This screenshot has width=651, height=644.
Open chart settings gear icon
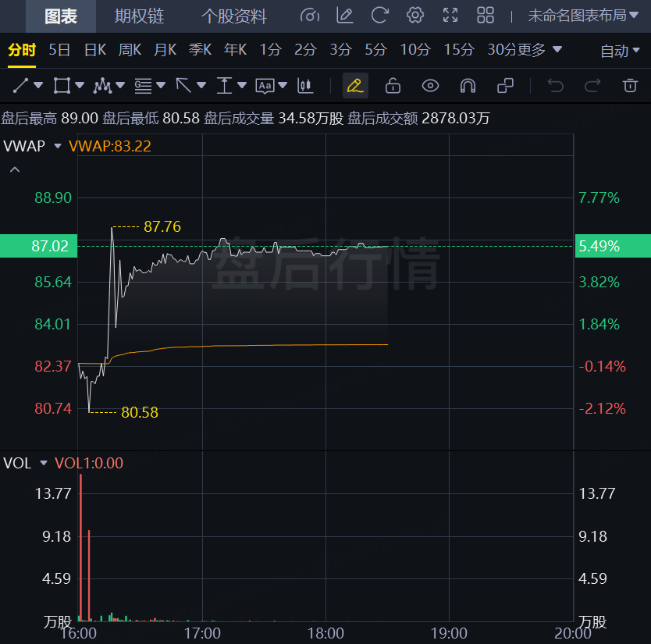click(x=415, y=16)
